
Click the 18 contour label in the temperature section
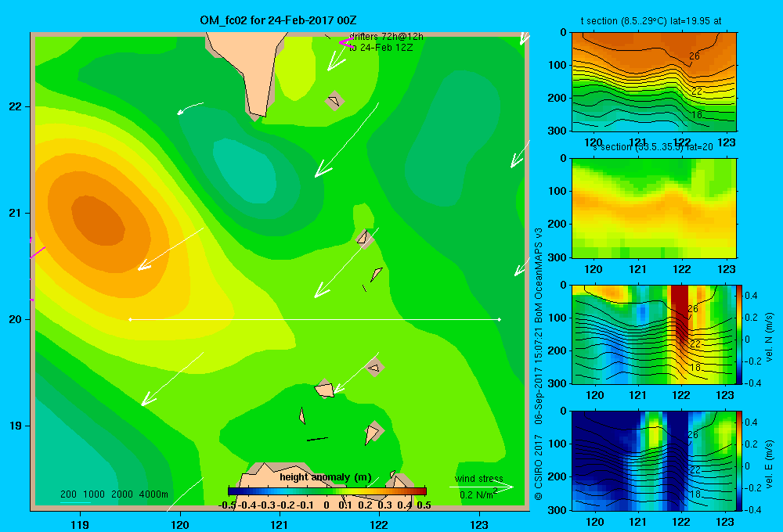[697, 115]
